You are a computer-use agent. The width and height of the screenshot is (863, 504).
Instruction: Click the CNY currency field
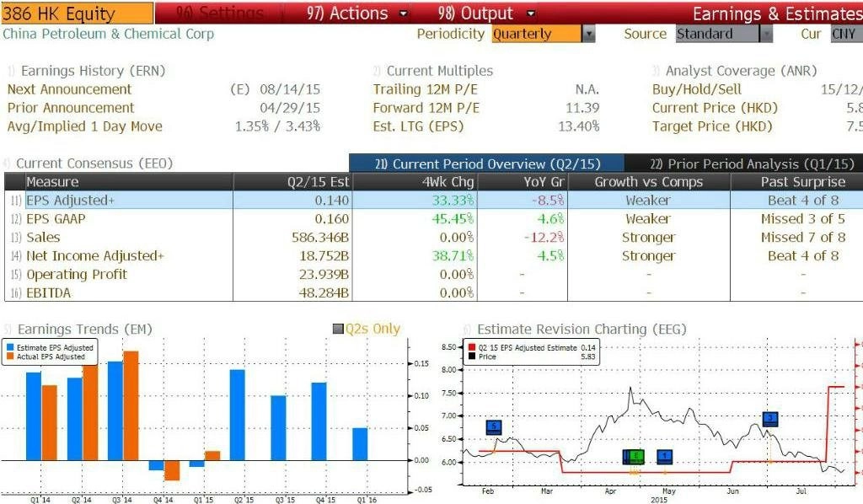point(846,34)
